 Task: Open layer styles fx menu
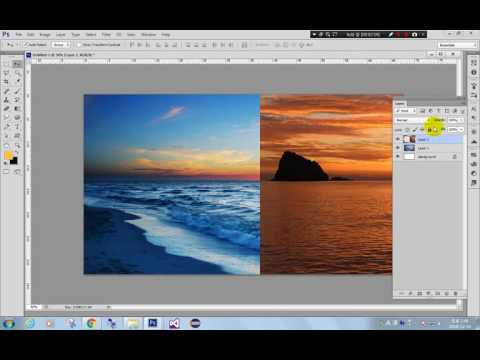pos(411,293)
